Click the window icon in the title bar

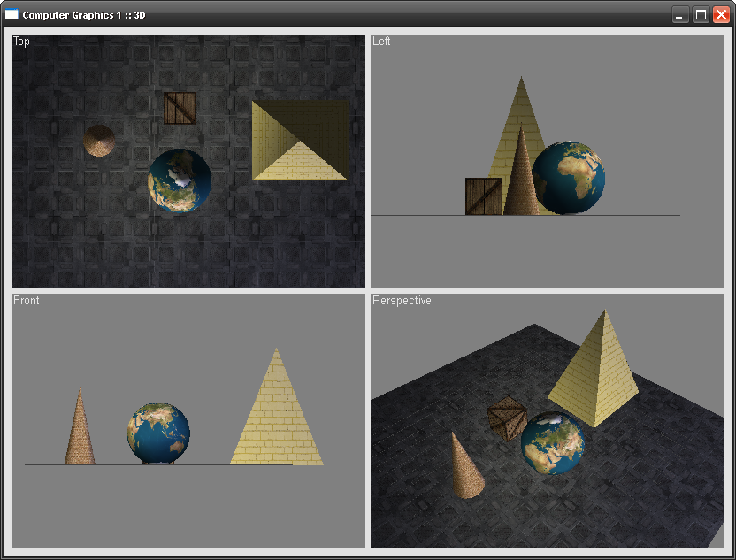pyautogui.click(x=11, y=14)
